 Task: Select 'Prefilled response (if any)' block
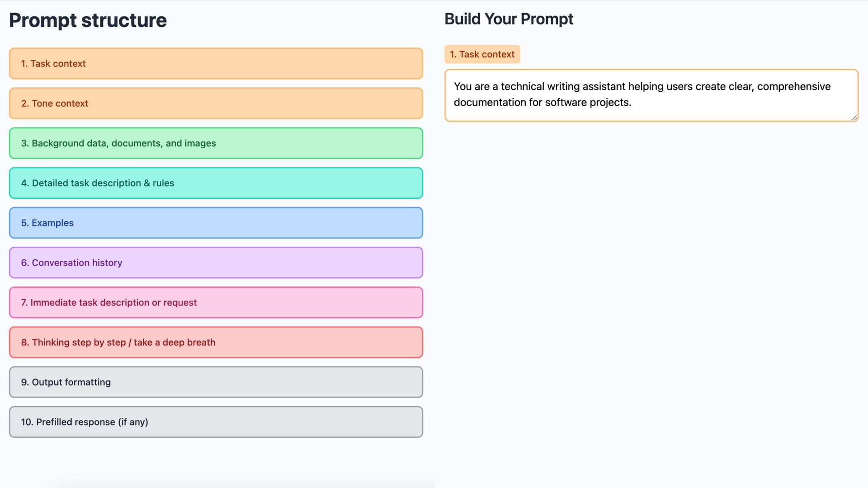[x=216, y=422]
